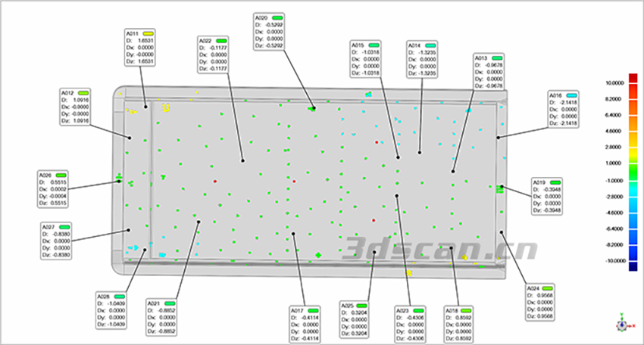Select the A024 deviation callout
Screen dimensions: 644x345
coord(544,302)
